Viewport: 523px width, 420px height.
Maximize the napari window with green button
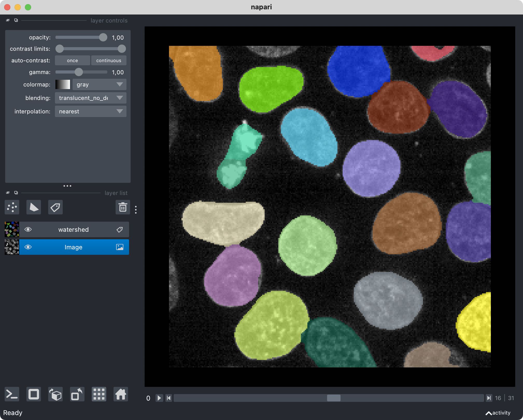tap(28, 7)
